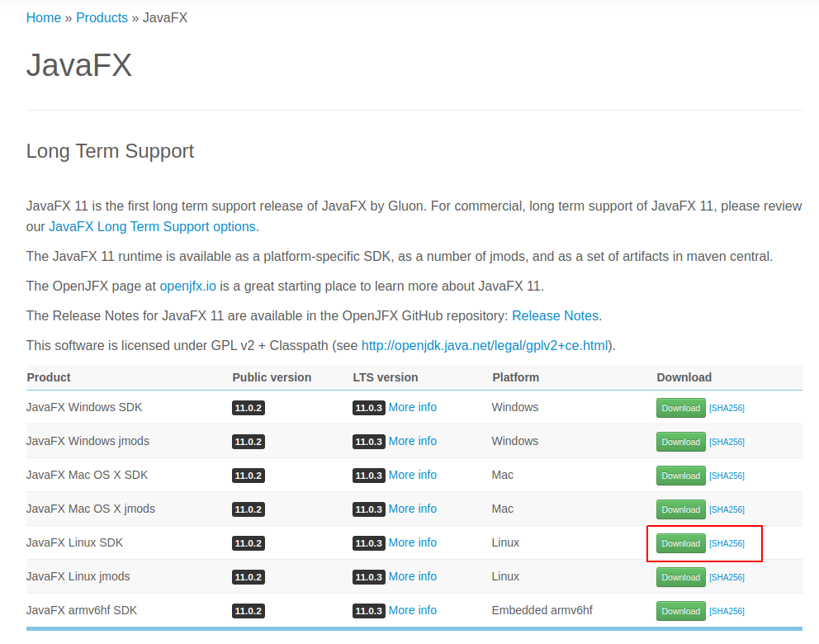Open SHA256 link for Windows jmods
Image resolution: width=819 pixels, height=644 pixels.
click(727, 442)
